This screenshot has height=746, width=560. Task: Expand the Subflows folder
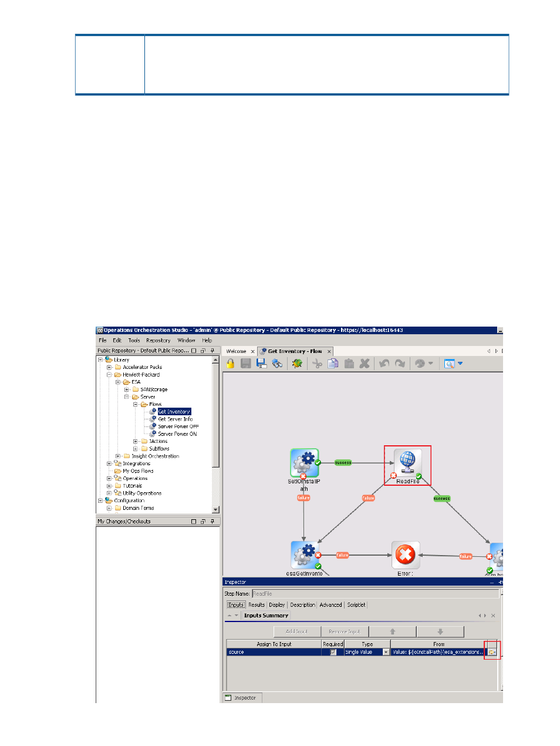pyautogui.click(x=136, y=449)
